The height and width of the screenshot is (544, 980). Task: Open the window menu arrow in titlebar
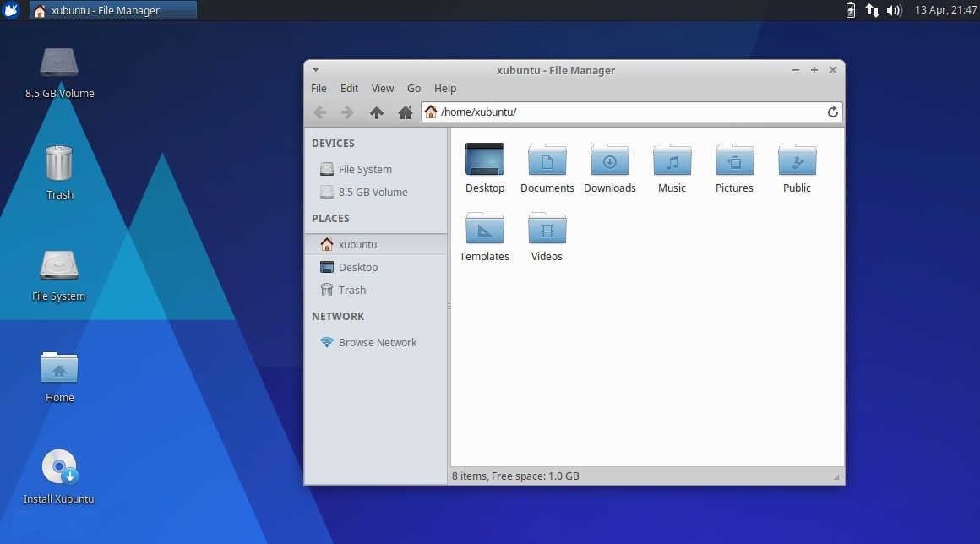(x=316, y=70)
